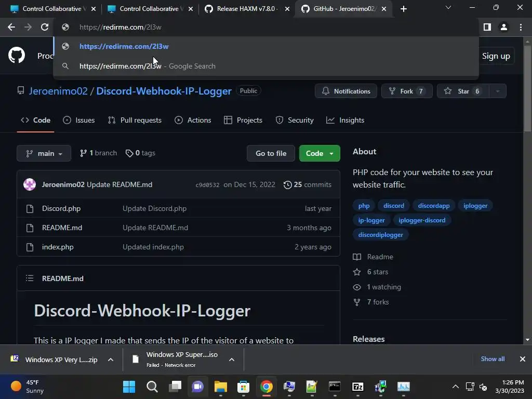Open 7-Zip from the taskbar
The height and width of the screenshot is (399, 532).
pos(358,387)
